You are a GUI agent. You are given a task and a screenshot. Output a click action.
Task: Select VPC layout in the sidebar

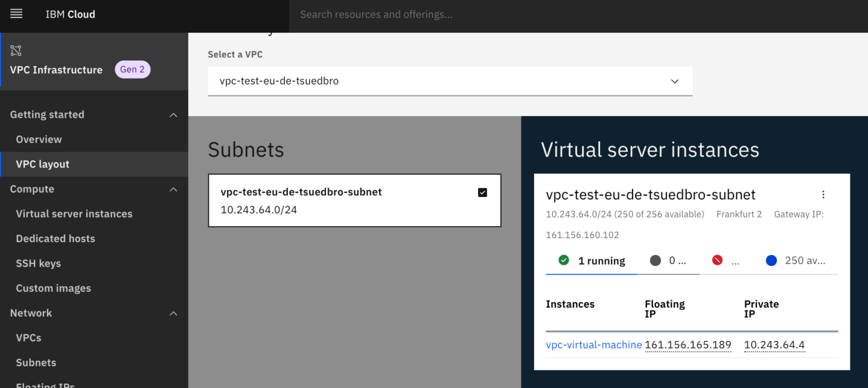42,164
